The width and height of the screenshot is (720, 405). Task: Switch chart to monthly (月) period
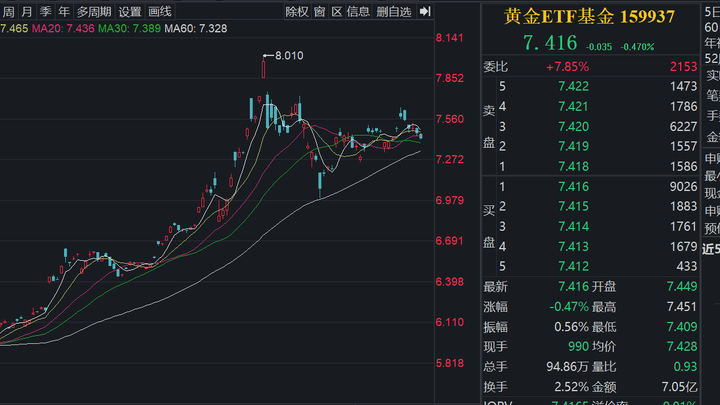(27, 11)
